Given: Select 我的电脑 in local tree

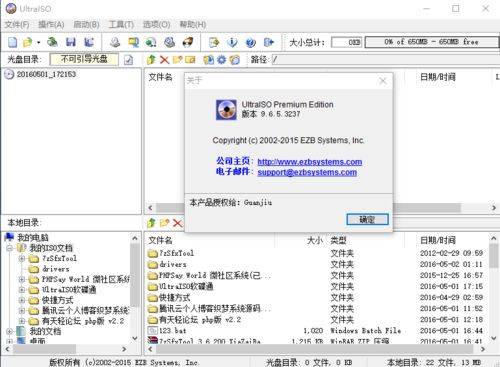Looking at the screenshot, I should (x=33, y=238).
